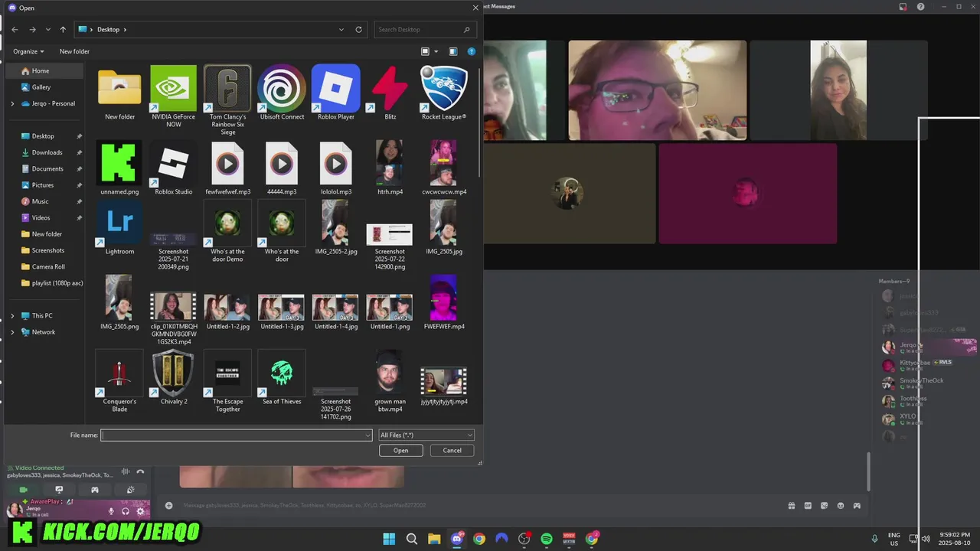Select the Roblox Player shortcut
The width and height of the screenshot is (980, 551).
(x=335, y=93)
